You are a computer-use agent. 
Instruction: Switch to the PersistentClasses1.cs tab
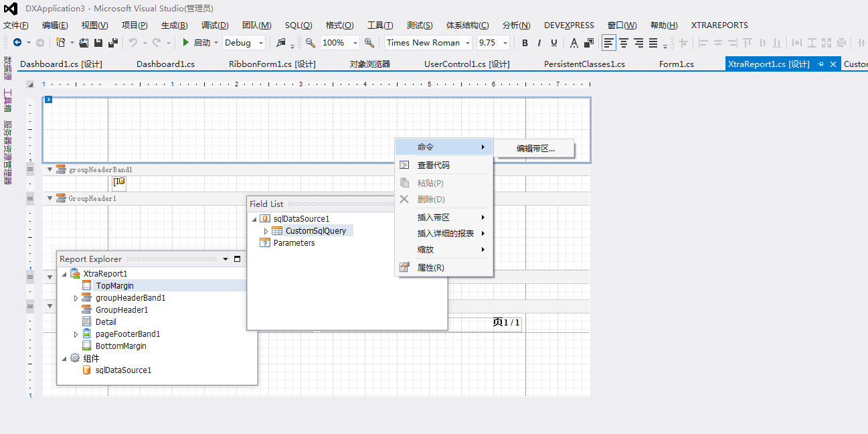pyautogui.click(x=584, y=64)
